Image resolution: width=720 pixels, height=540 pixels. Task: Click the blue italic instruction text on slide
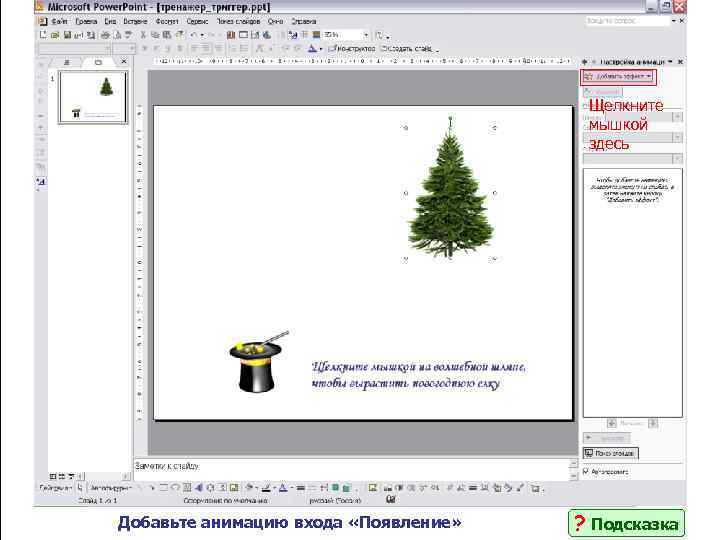pyautogui.click(x=418, y=375)
